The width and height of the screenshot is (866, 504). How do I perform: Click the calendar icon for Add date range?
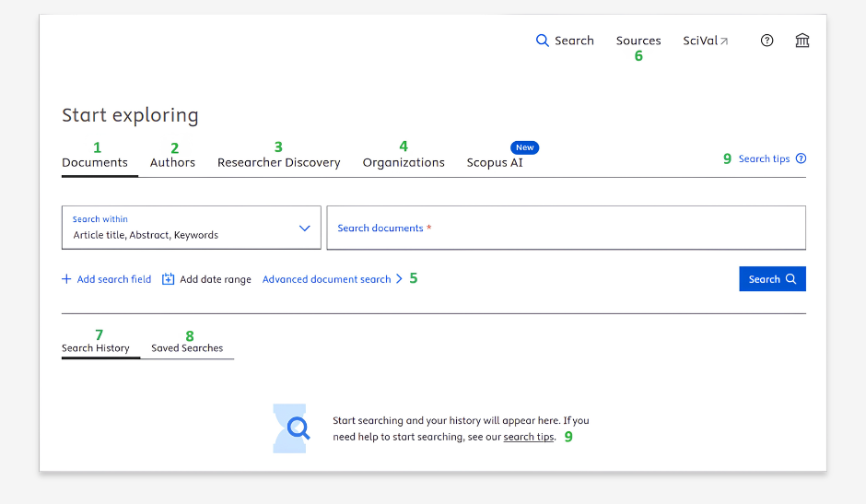point(168,279)
